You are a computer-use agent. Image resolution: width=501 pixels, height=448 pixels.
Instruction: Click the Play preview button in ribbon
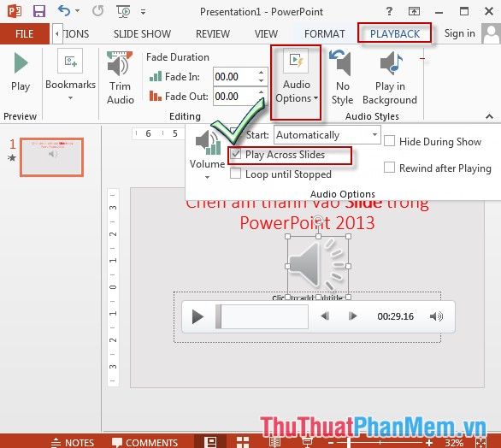(21, 73)
